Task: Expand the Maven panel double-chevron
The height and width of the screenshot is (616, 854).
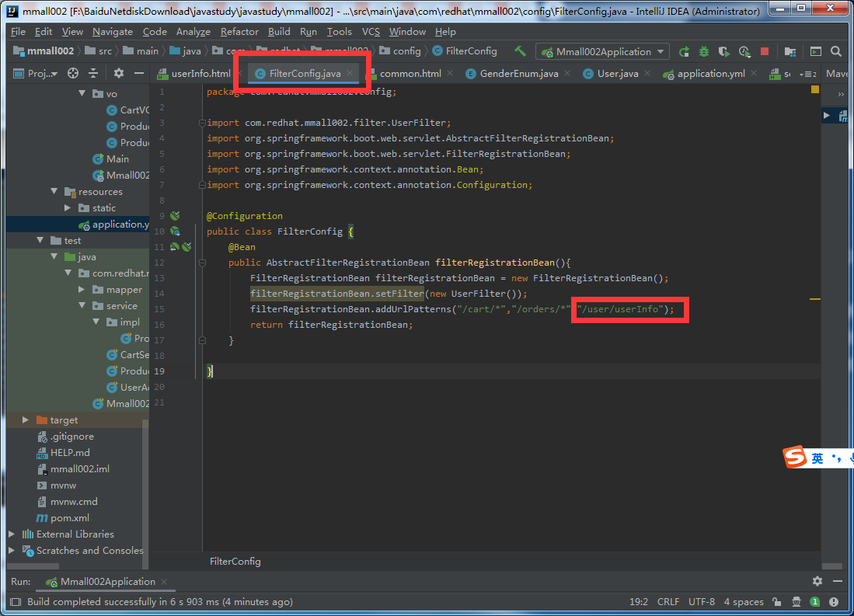Action: (x=841, y=94)
